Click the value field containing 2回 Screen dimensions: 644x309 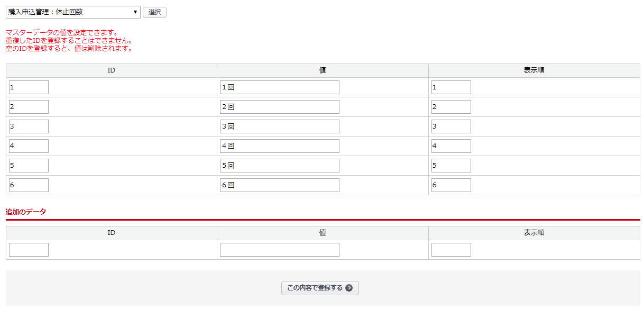(x=279, y=107)
